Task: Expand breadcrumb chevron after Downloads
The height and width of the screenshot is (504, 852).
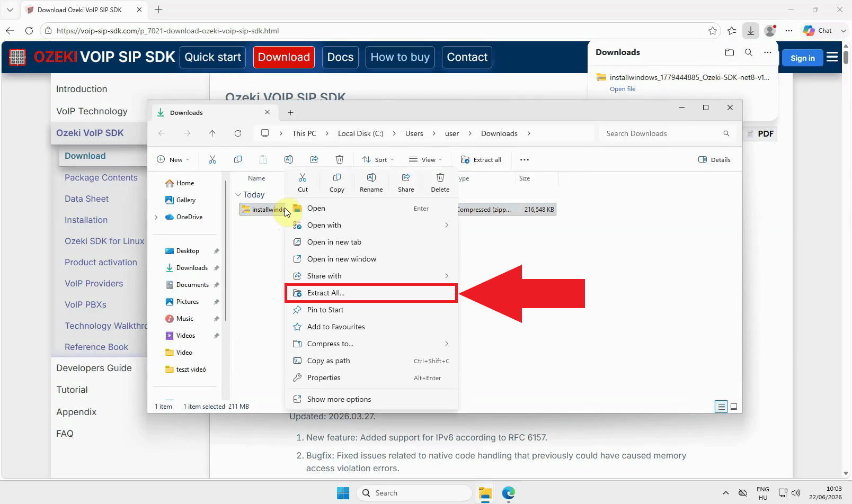Action: pos(529,133)
